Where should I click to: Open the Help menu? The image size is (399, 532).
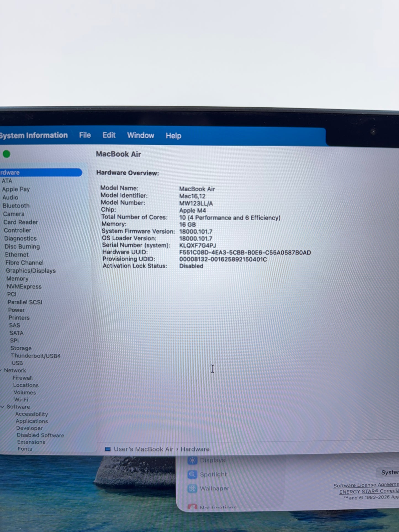pyautogui.click(x=173, y=136)
